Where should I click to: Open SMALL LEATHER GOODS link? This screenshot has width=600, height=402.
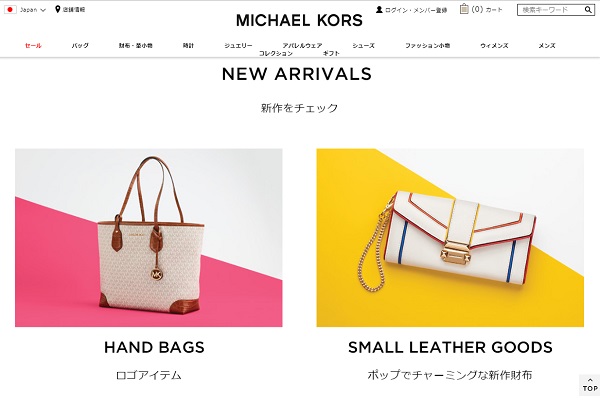point(450,347)
